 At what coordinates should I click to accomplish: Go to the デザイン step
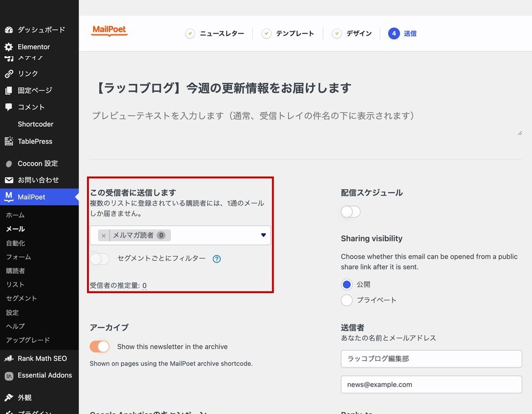click(x=359, y=34)
